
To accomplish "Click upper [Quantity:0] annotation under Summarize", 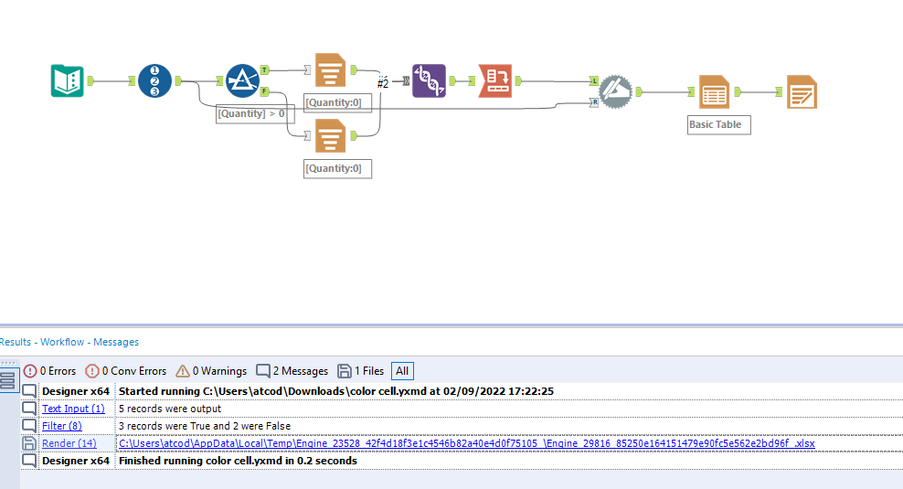I will (337, 103).
